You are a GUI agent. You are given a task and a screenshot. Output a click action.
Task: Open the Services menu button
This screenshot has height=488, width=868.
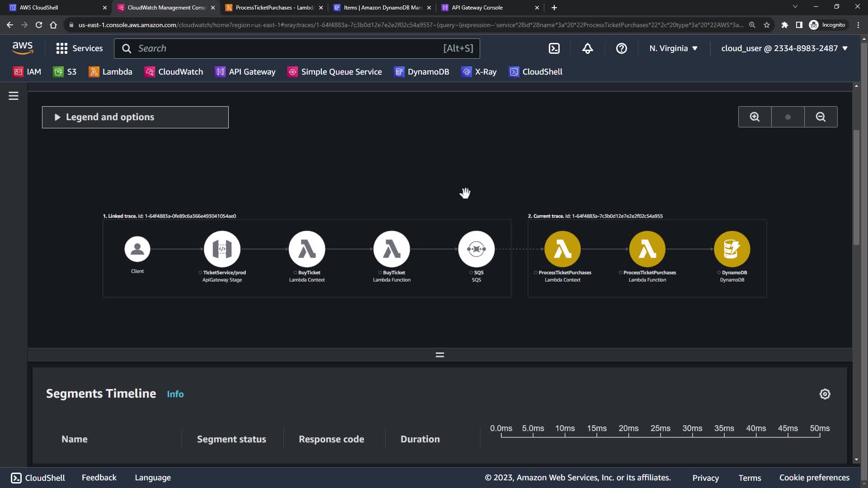click(79, 48)
